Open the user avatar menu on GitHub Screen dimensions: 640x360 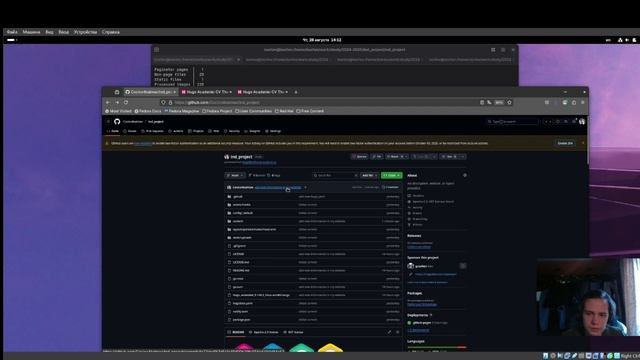pos(582,122)
